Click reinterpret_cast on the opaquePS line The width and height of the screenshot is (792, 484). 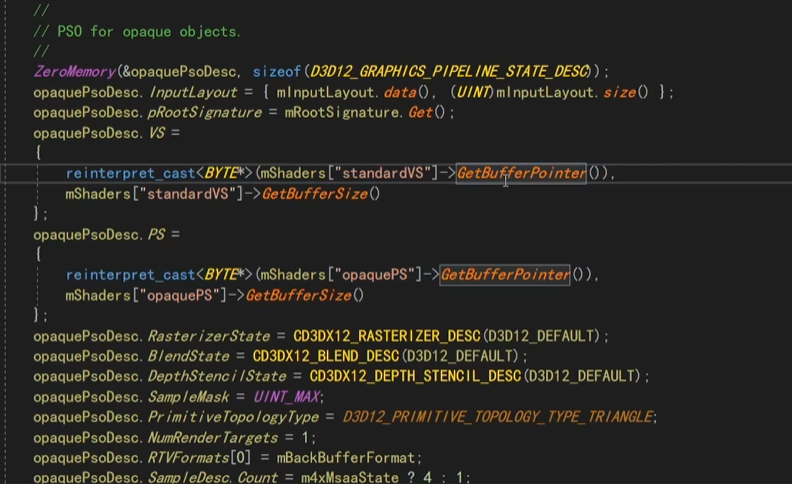[x=130, y=275]
